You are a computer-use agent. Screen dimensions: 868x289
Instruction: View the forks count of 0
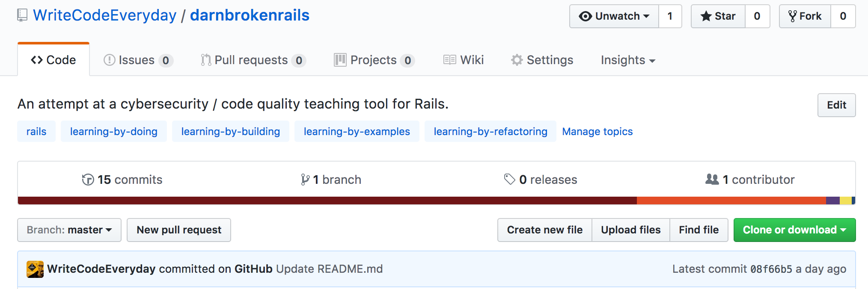(x=843, y=16)
